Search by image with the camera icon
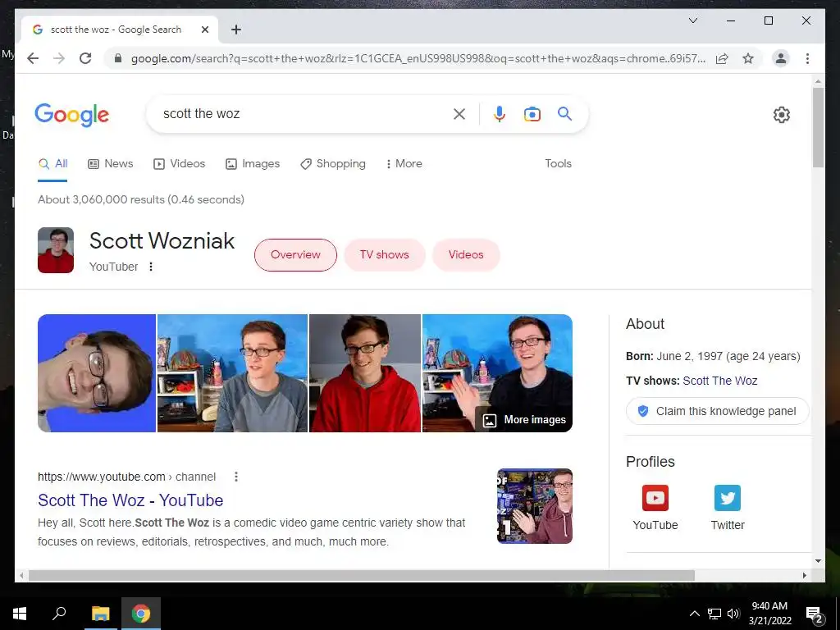This screenshot has height=630, width=840. pos(532,113)
